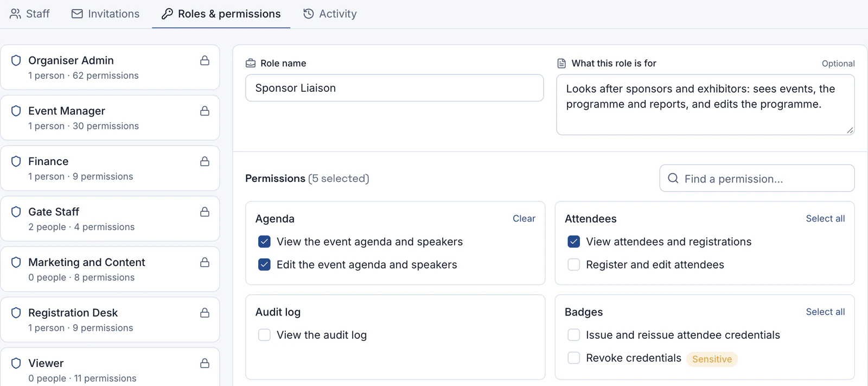This screenshot has height=386, width=868.
Task: Click the '0 people · 8 permissions' text
Action: (x=81, y=277)
